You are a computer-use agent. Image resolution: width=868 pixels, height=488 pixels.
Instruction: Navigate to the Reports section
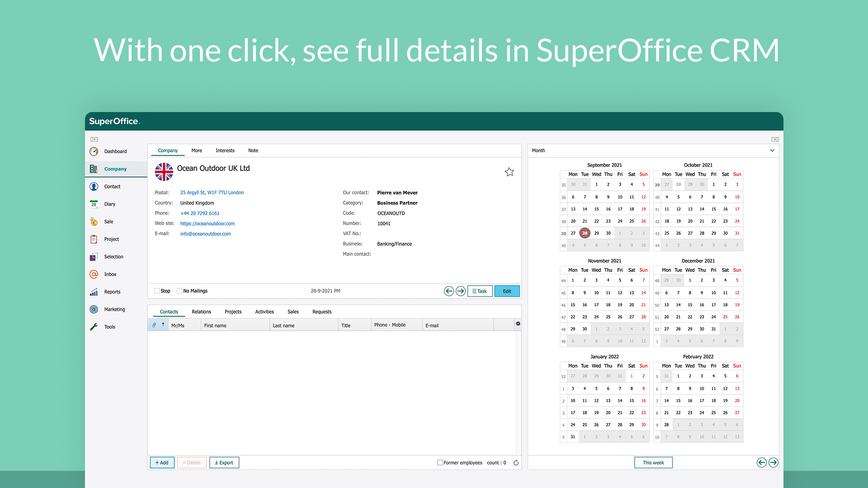click(x=112, y=291)
